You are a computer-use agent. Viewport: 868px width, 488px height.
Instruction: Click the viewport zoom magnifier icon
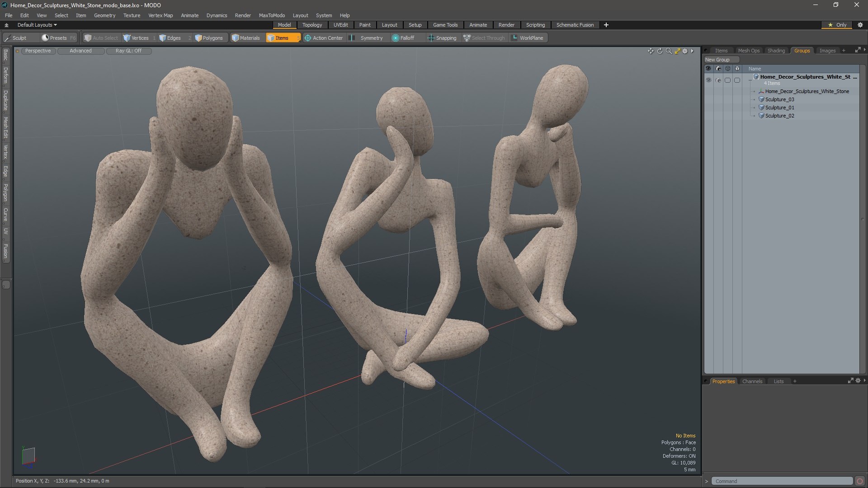point(669,51)
